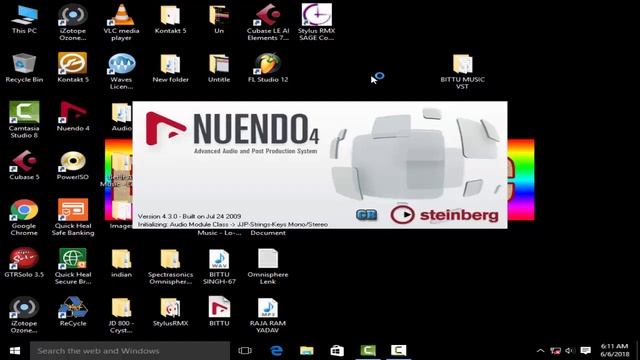This screenshot has width=640, height=360.
Task: Open Waves License shortcut
Action: tap(121, 71)
